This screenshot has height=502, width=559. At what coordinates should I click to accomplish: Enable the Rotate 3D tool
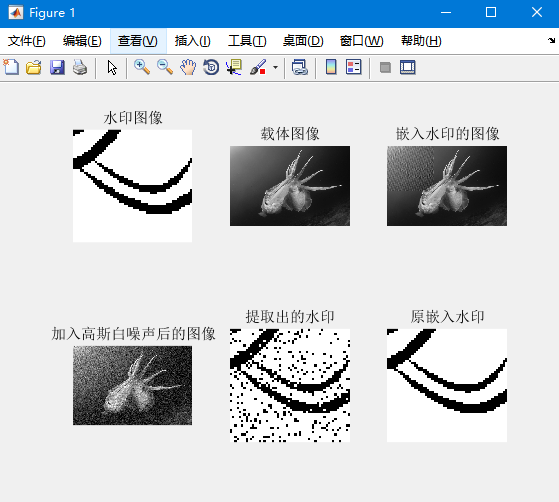(x=211, y=67)
